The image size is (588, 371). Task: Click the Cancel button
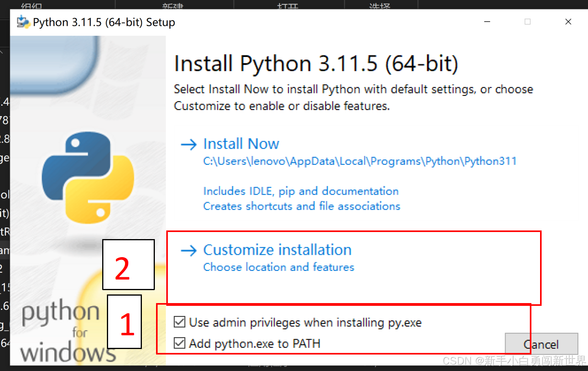click(x=541, y=344)
